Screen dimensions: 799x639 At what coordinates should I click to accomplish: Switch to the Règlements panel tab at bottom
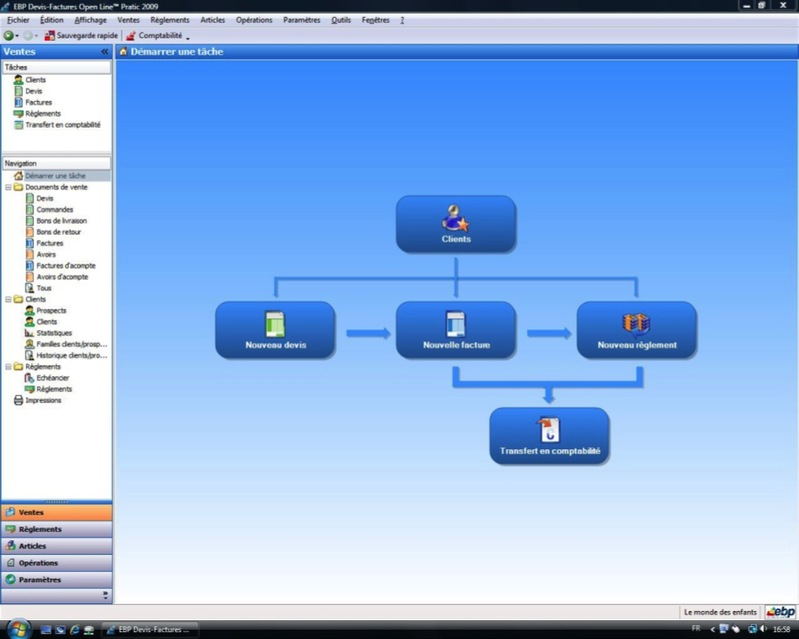pyautogui.click(x=57, y=529)
